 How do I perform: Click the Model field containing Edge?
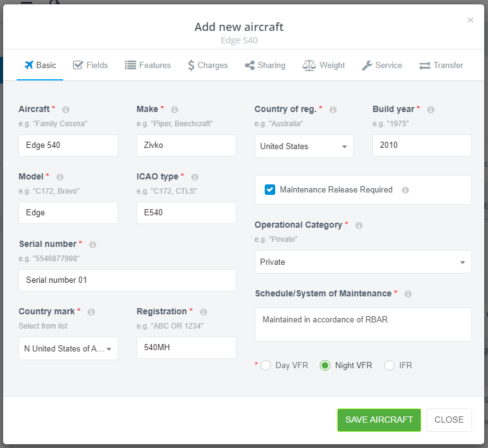(68, 213)
